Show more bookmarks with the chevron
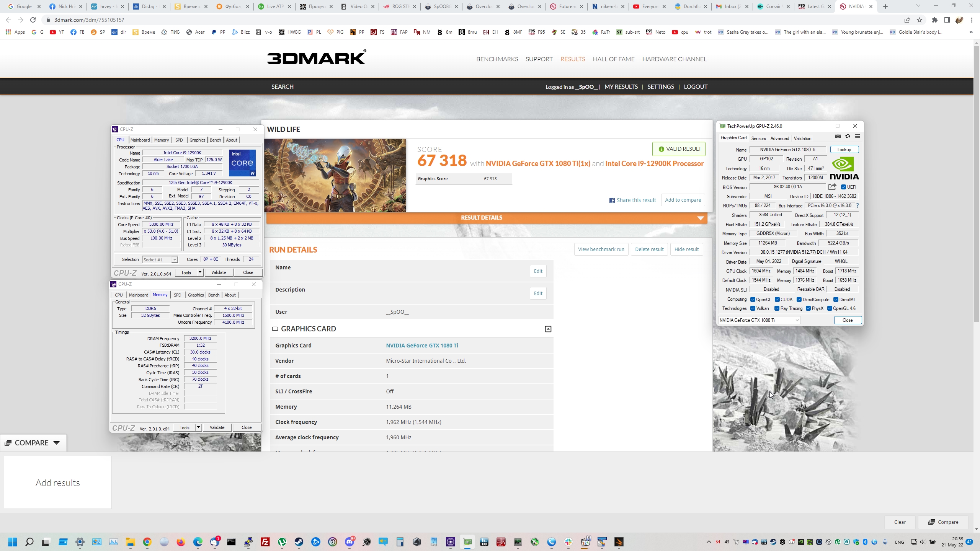The image size is (980, 551). (971, 32)
